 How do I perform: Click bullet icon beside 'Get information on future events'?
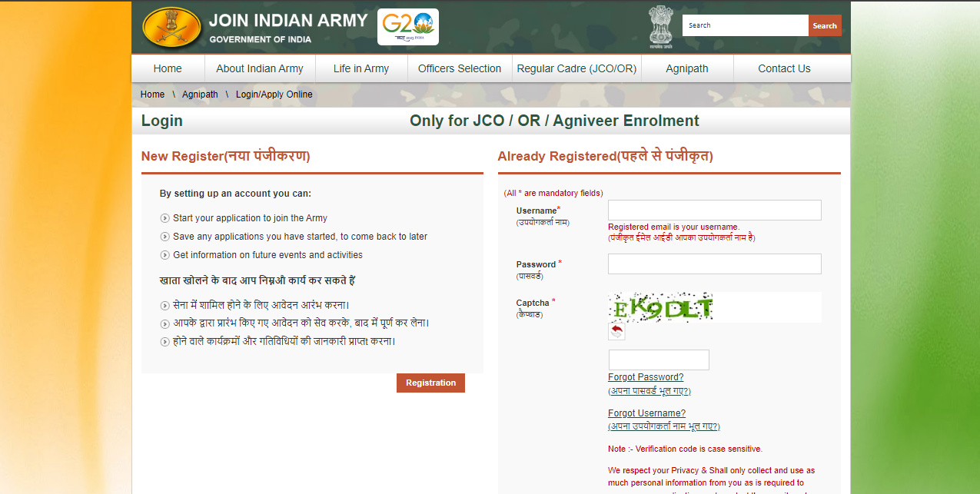[164, 255]
